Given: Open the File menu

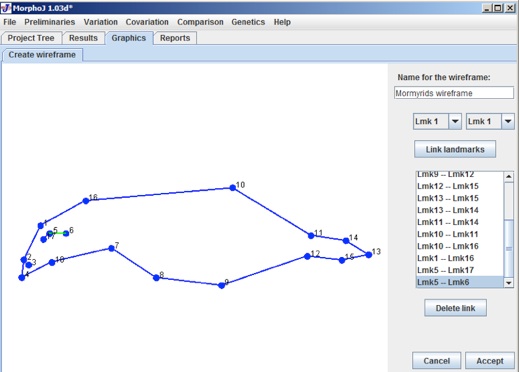Looking at the screenshot, I should pyautogui.click(x=10, y=22).
